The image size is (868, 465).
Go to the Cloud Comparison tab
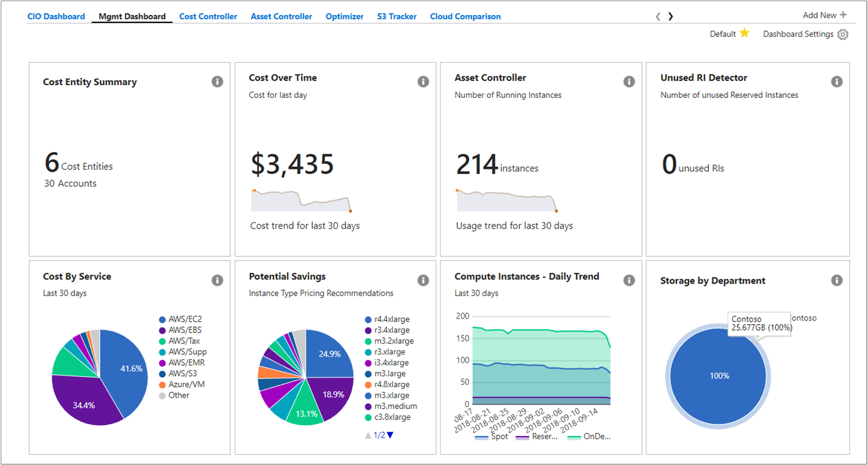[x=465, y=16]
